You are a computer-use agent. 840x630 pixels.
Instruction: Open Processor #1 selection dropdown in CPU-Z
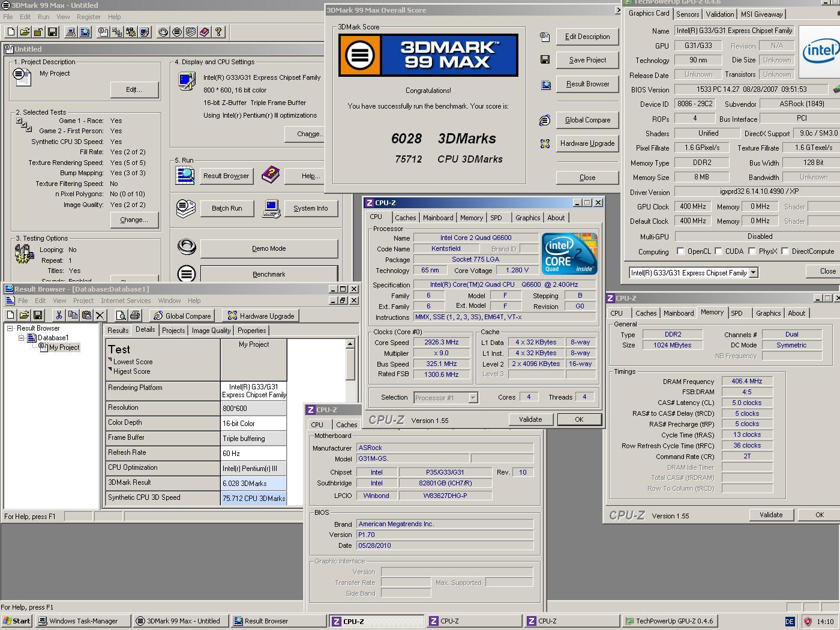[x=473, y=397]
